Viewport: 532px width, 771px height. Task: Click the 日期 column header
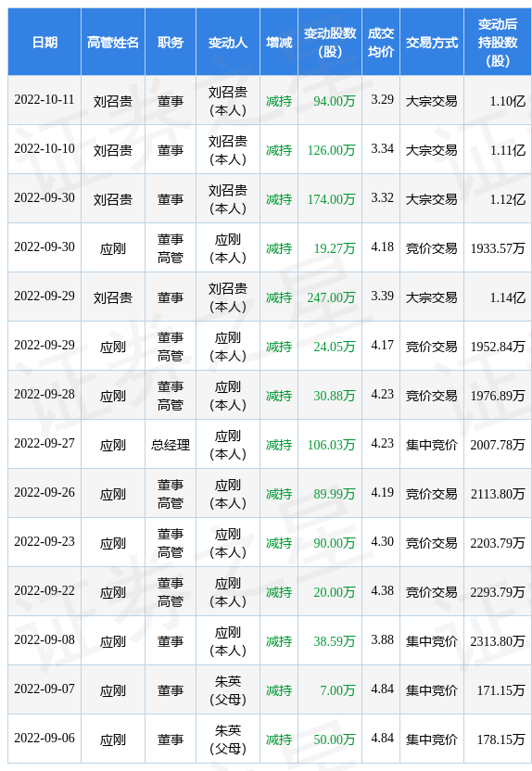[x=44, y=43]
